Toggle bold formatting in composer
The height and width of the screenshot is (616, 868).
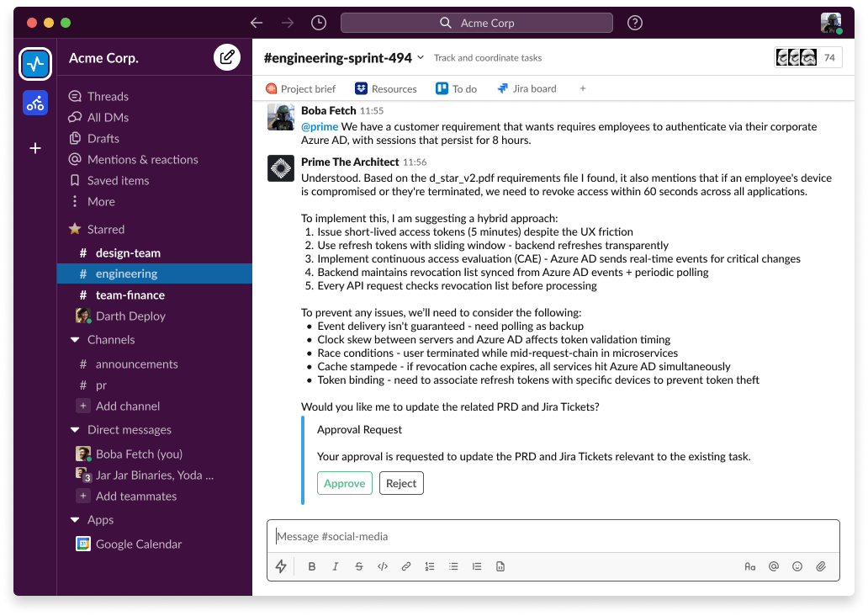point(312,566)
